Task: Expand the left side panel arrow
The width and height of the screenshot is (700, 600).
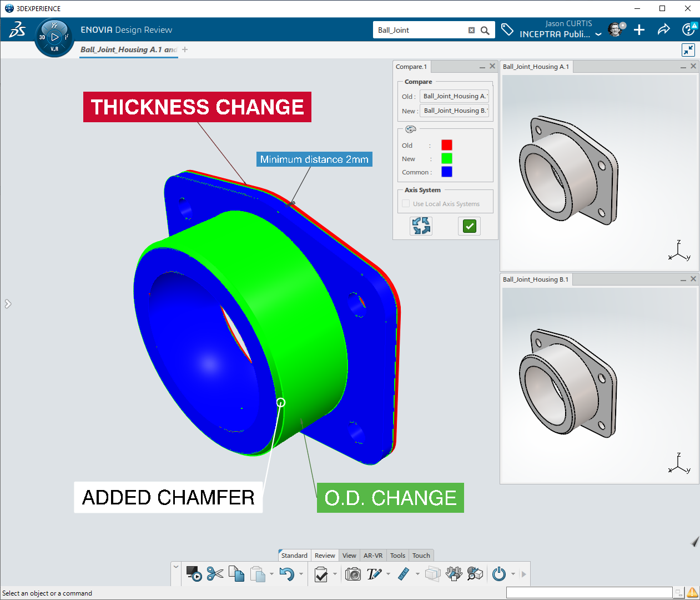Action: 8,304
